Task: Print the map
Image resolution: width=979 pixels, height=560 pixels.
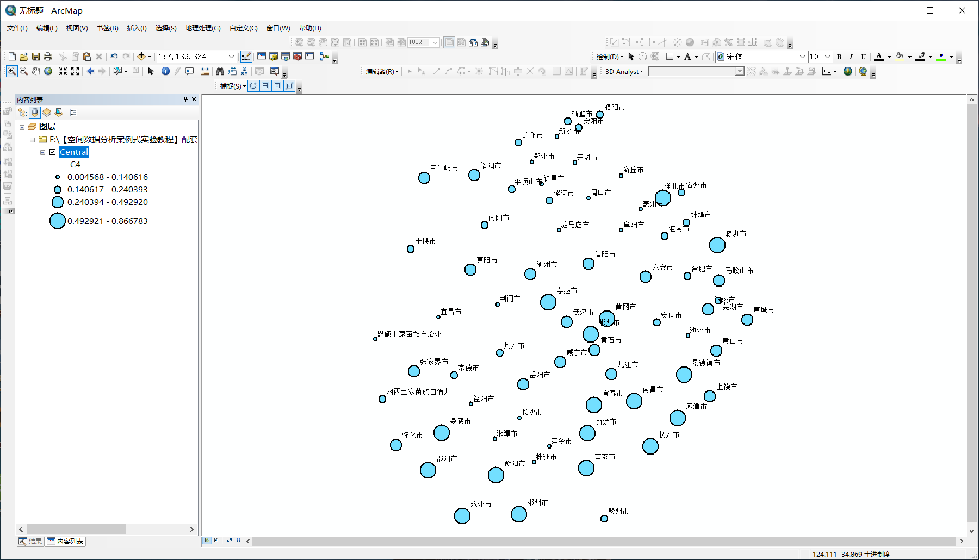Action: click(x=48, y=57)
